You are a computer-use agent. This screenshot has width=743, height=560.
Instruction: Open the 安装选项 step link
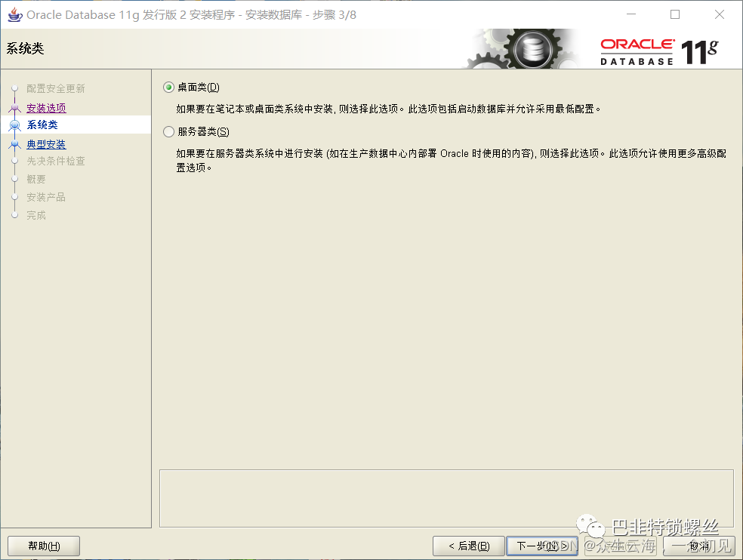[x=47, y=108]
